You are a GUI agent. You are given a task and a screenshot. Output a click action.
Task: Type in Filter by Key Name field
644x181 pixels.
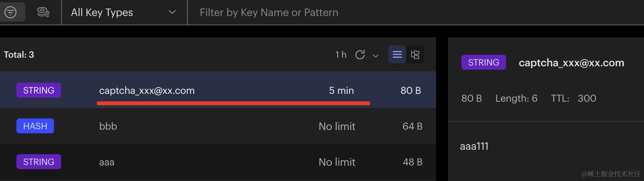pos(410,12)
